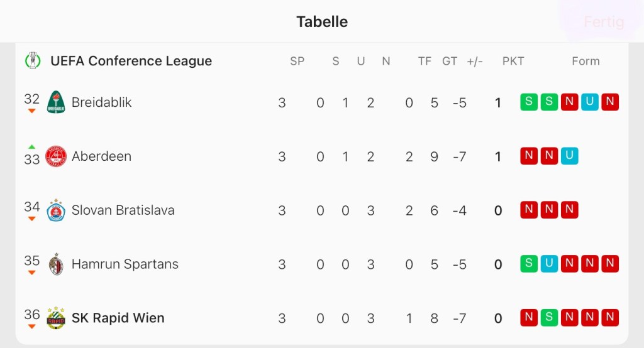Tap the green S form badge for SK Rapid Wien
This screenshot has height=348, width=644.
coord(549,318)
